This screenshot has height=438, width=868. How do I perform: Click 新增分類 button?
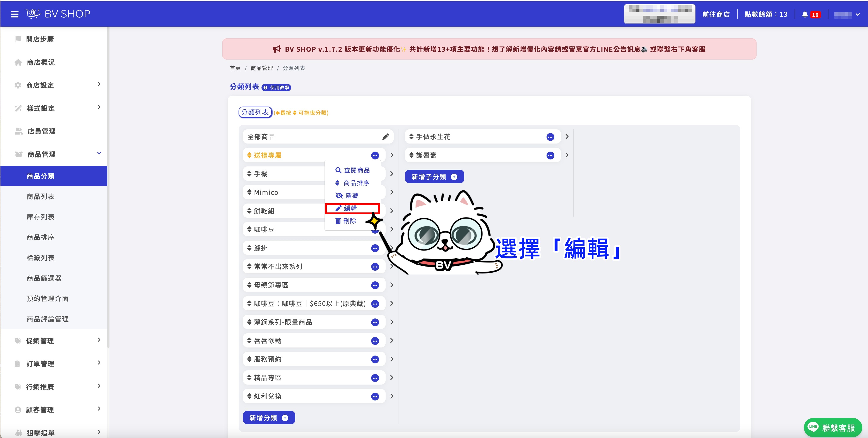coord(269,418)
